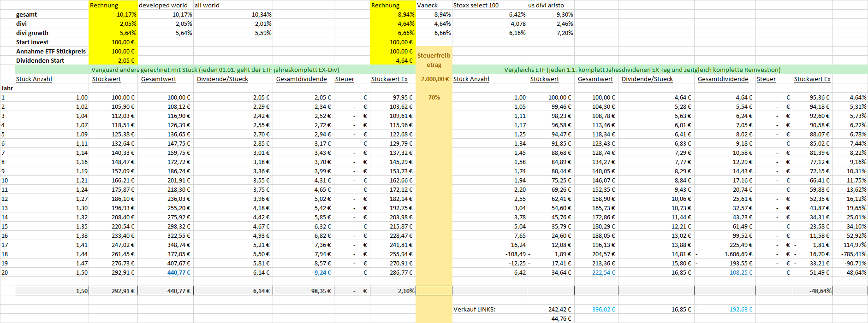
Task: Click the summary cell '2,10%'
Action: [x=393, y=291]
